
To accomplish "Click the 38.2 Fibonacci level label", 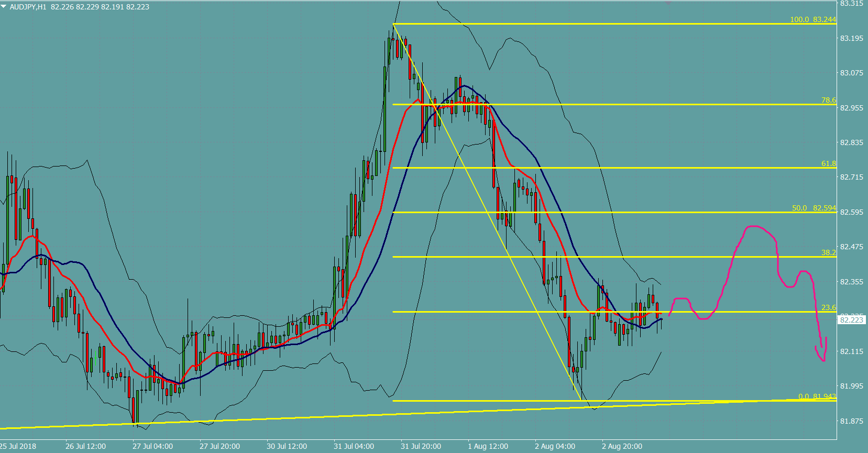I will pos(828,252).
